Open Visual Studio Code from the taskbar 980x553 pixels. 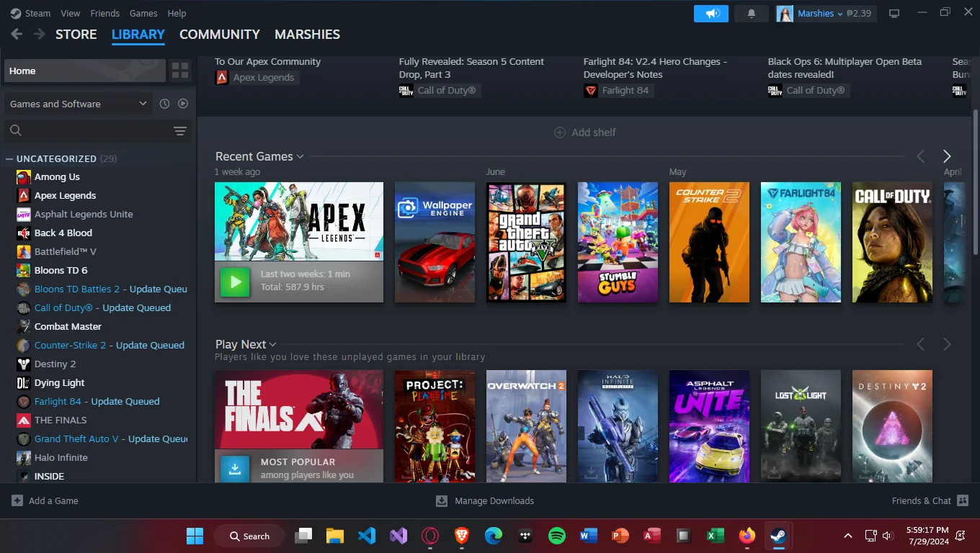[367, 536]
